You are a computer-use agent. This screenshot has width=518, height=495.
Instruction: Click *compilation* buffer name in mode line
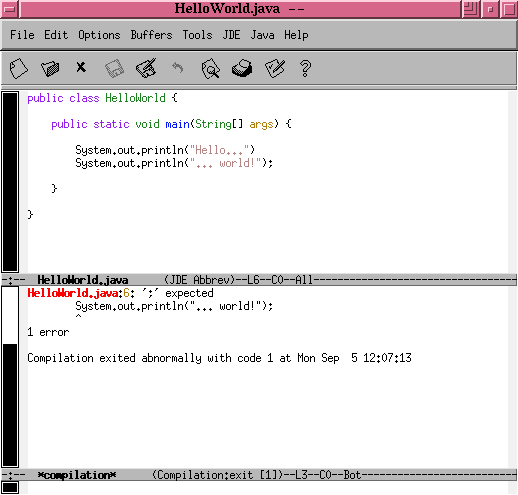77,475
